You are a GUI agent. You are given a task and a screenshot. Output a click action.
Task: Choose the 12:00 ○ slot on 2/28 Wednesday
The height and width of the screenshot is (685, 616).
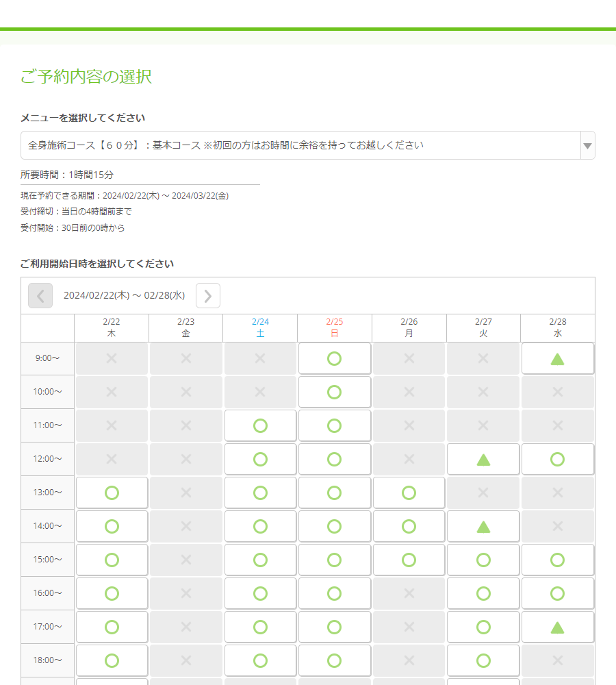pyautogui.click(x=557, y=459)
